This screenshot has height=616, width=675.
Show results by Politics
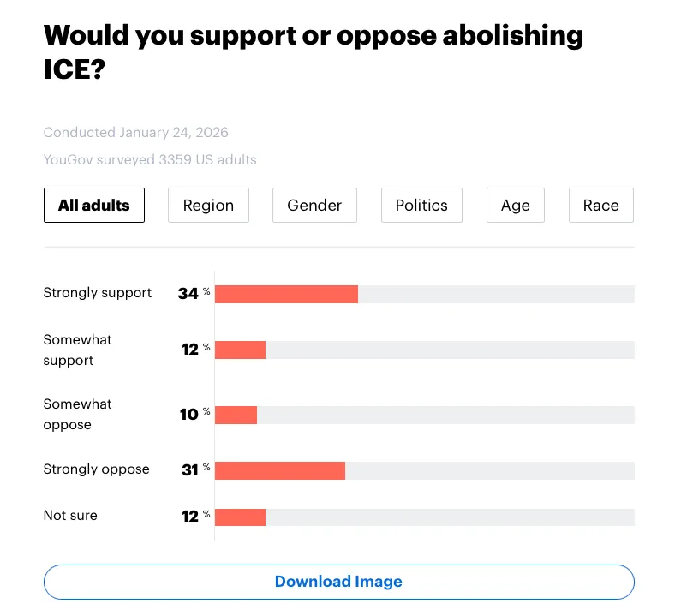421,206
